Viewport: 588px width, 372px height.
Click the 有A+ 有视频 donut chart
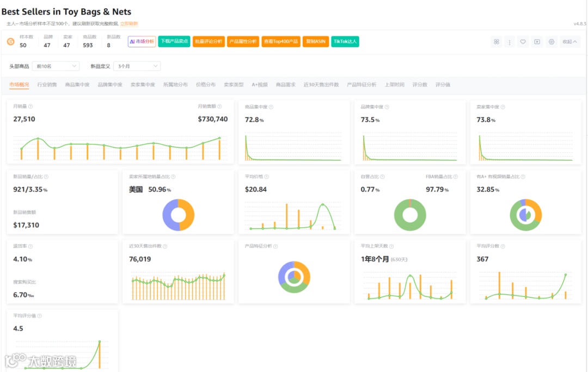tap(526, 215)
